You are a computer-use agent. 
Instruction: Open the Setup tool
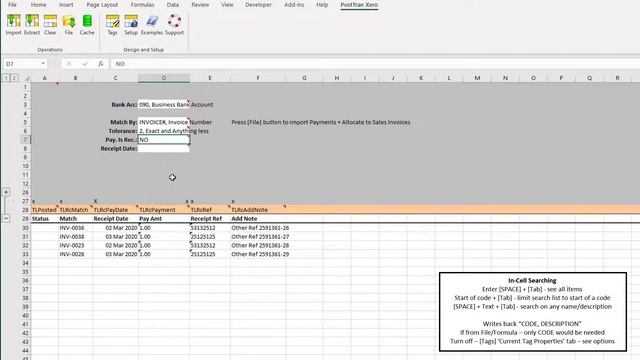[131, 25]
